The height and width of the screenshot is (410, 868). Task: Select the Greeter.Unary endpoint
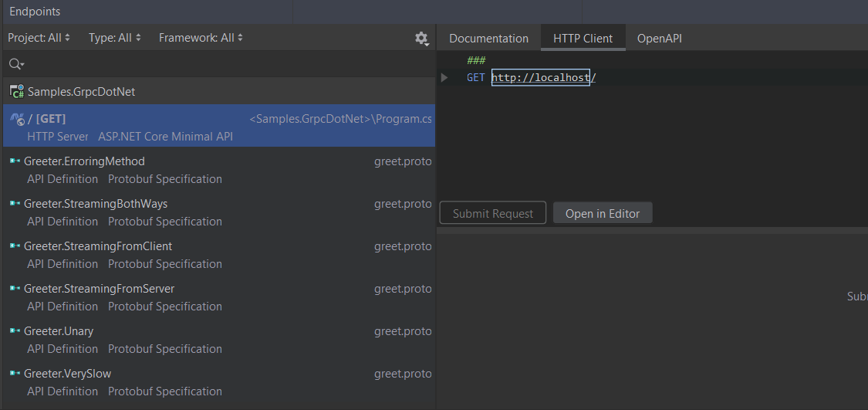pos(219,339)
